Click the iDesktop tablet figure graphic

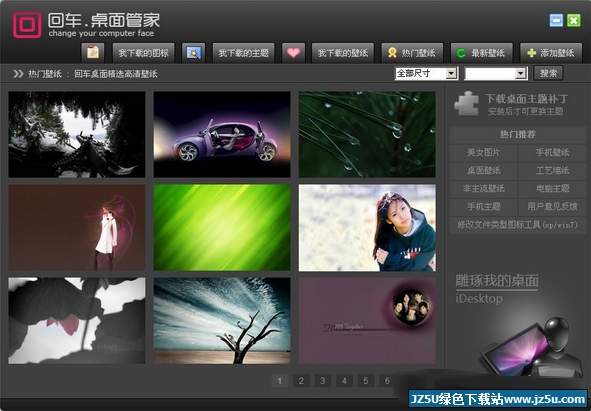[530, 347]
